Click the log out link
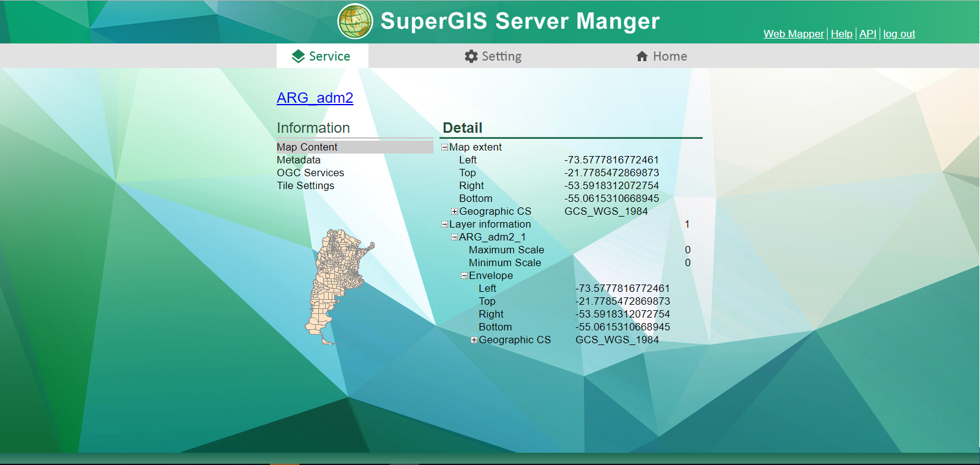Viewport: 980px width, 465px height. pyautogui.click(x=899, y=34)
